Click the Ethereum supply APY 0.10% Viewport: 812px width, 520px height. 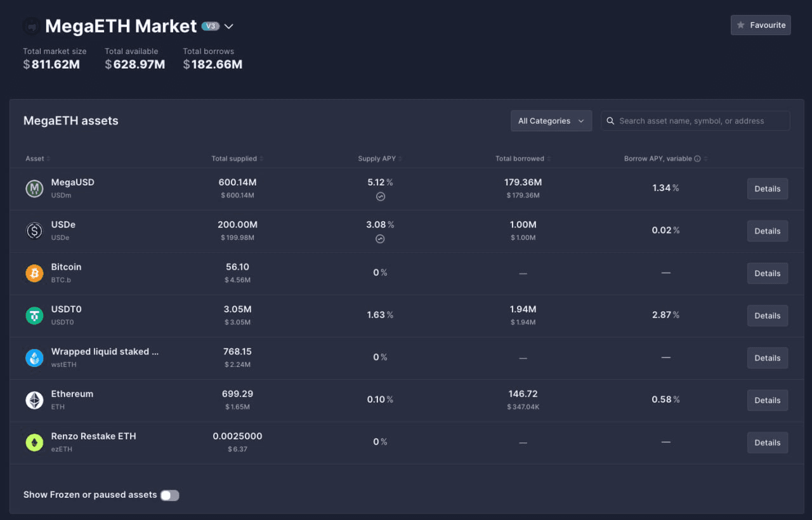pos(380,399)
